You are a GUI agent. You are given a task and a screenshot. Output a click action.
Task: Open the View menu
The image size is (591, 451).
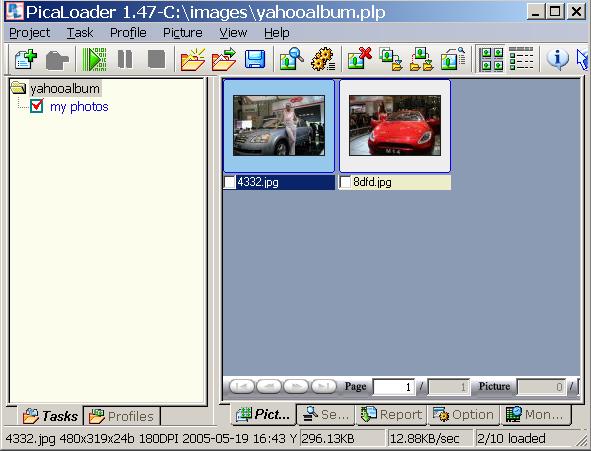point(233,33)
